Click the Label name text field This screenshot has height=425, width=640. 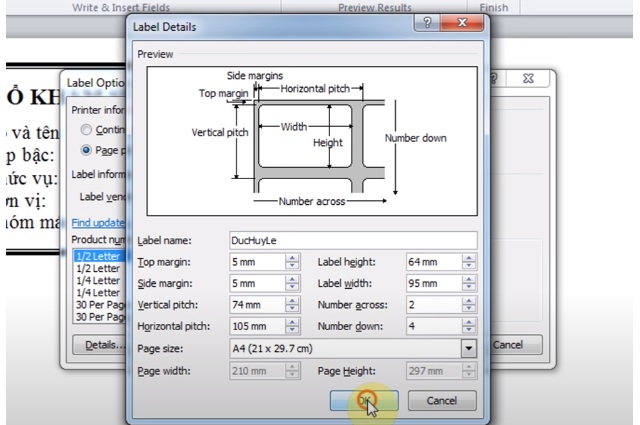point(352,240)
